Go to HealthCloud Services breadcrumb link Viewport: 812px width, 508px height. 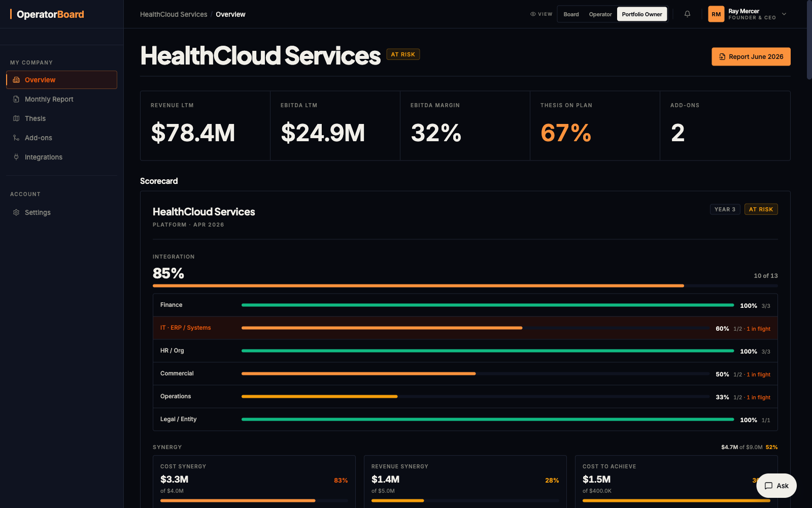pos(174,14)
